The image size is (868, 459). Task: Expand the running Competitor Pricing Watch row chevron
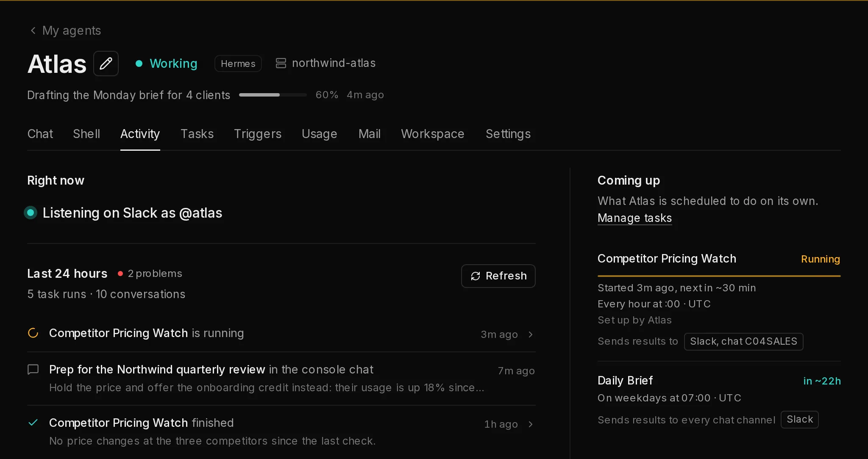[530, 335]
